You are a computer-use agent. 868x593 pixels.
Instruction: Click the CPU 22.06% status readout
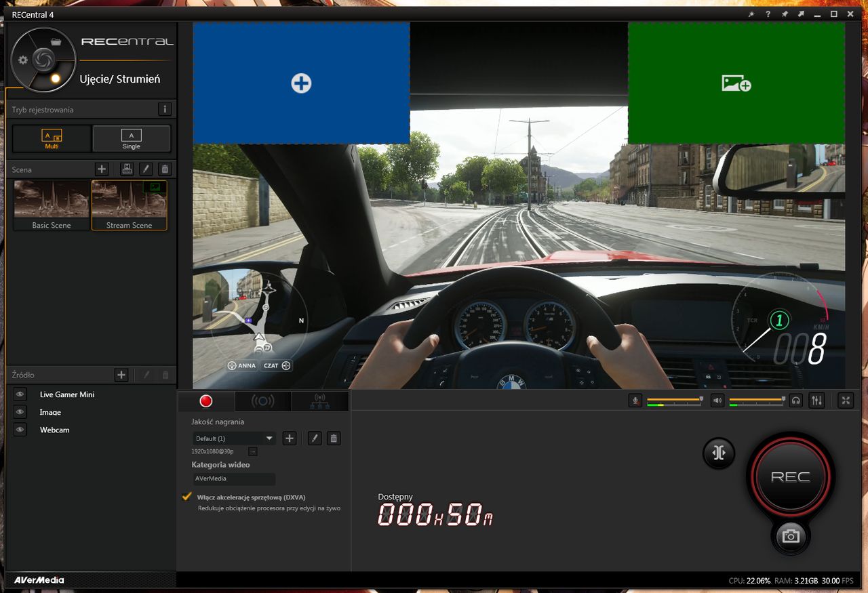coord(749,581)
